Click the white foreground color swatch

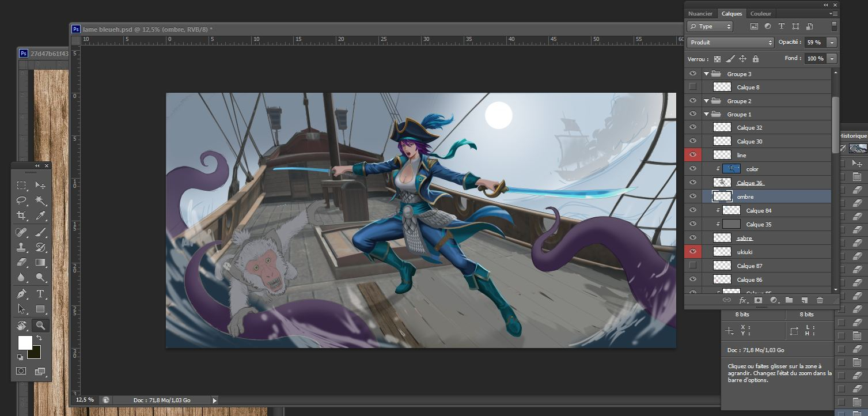coord(25,342)
